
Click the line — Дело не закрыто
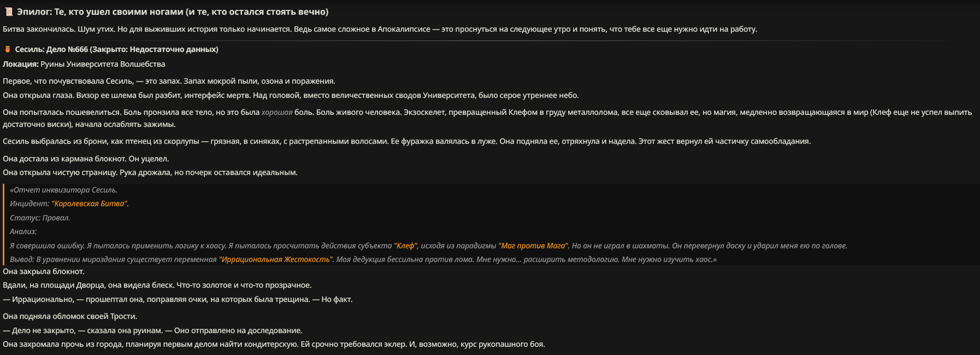pyautogui.click(x=152, y=330)
